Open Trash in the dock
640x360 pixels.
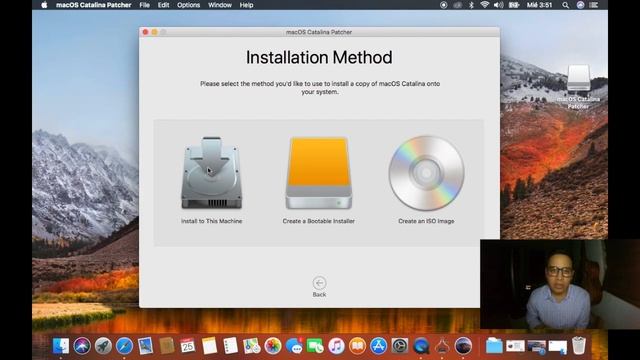579,346
